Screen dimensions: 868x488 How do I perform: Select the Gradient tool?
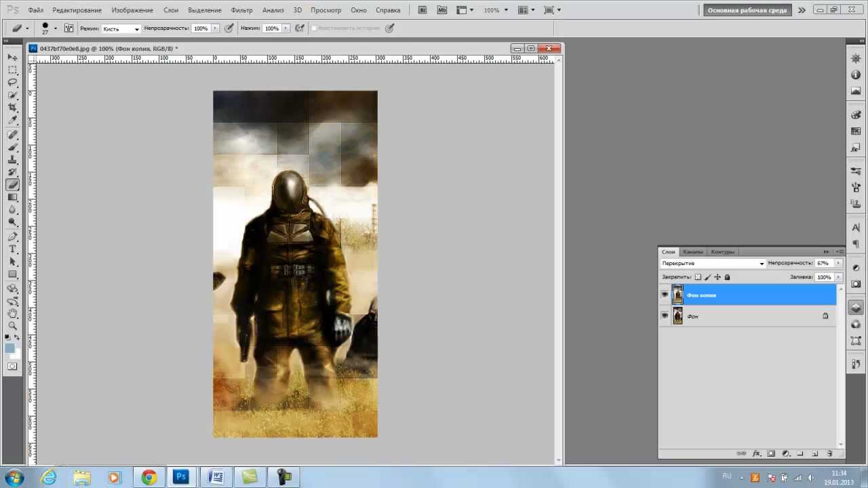[12, 198]
